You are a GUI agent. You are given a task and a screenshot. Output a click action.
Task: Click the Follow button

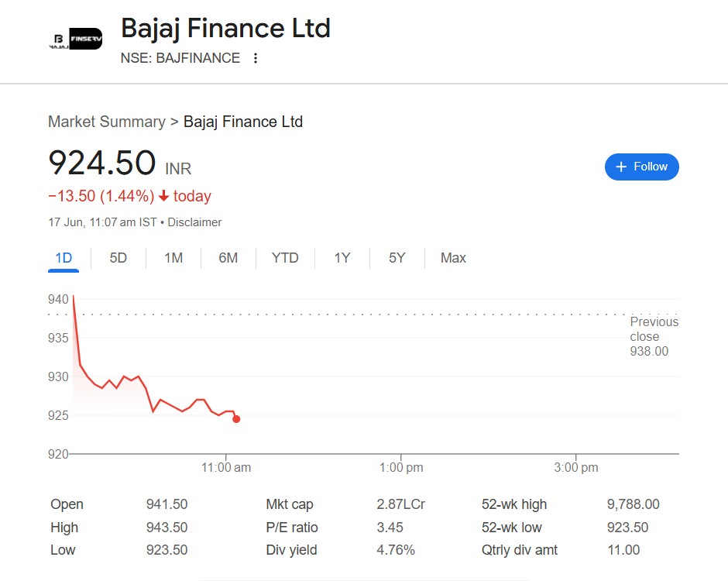(641, 167)
